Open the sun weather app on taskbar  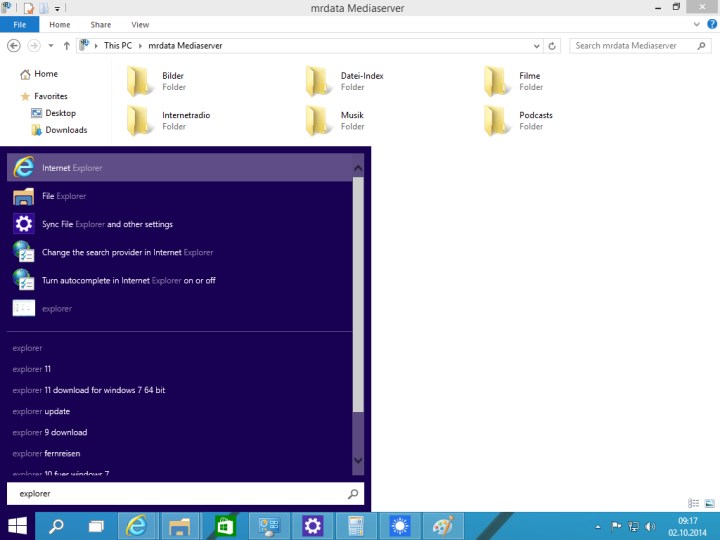tap(399, 526)
